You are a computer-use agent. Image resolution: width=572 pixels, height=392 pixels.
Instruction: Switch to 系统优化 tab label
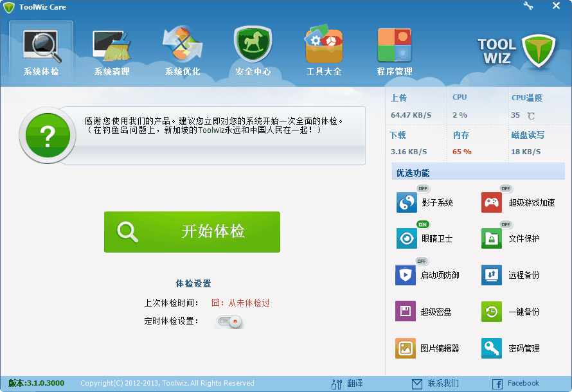[x=183, y=71]
